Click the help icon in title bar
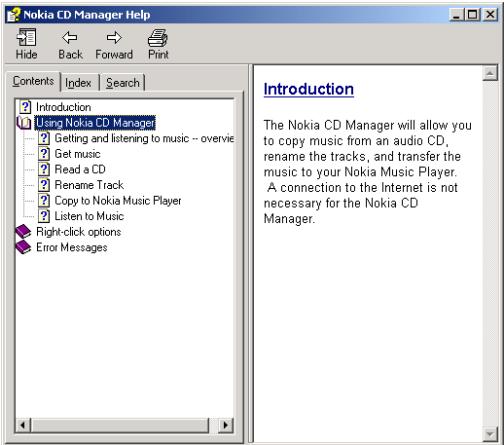 14,15
